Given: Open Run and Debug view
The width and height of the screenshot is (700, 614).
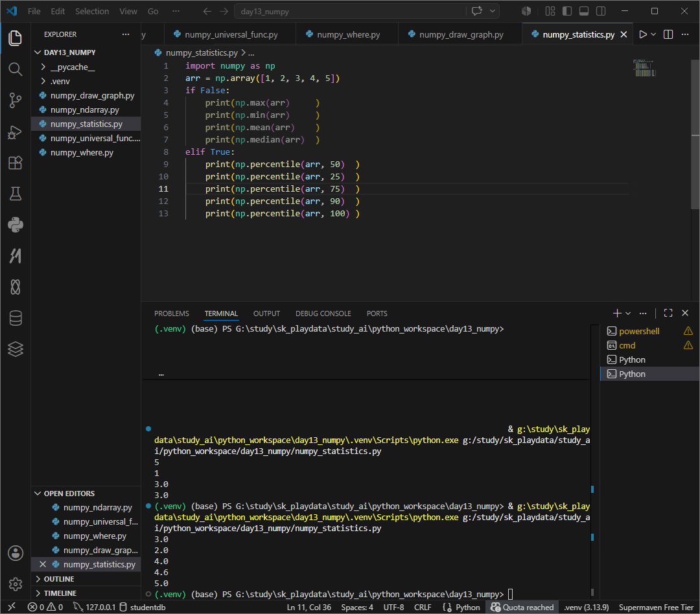Looking at the screenshot, I should click(15, 132).
